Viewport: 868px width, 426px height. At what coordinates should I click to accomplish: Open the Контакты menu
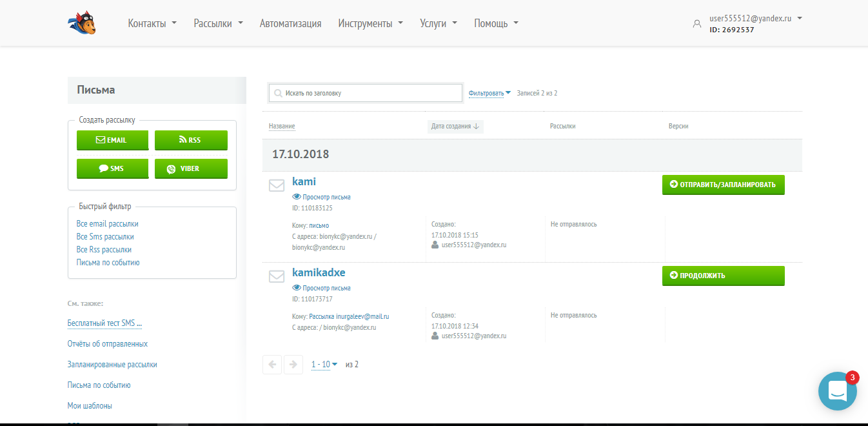(x=152, y=23)
